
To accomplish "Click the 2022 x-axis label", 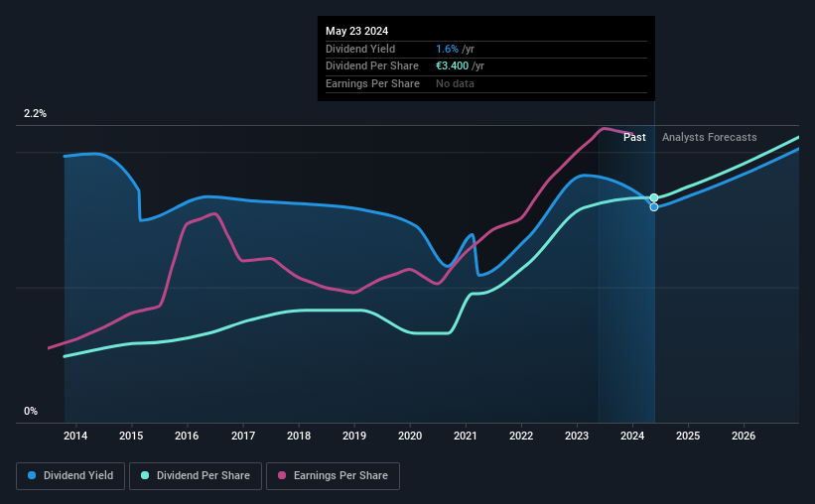I will coord(521,436).
